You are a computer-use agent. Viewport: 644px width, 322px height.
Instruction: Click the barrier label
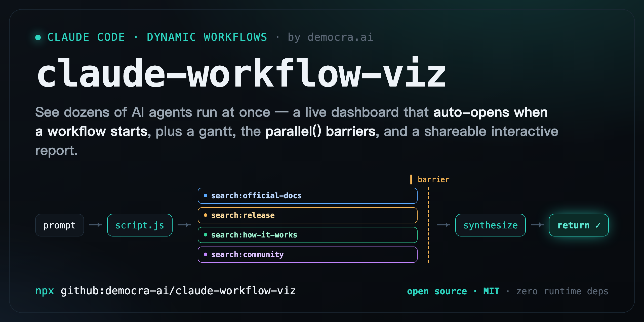pos(429,180)
